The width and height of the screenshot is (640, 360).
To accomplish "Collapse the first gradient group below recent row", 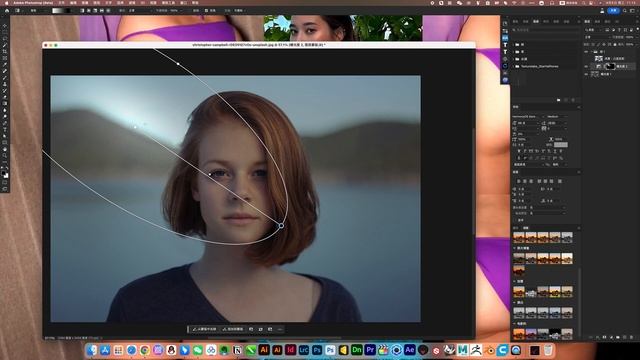I will coord(515,248).
